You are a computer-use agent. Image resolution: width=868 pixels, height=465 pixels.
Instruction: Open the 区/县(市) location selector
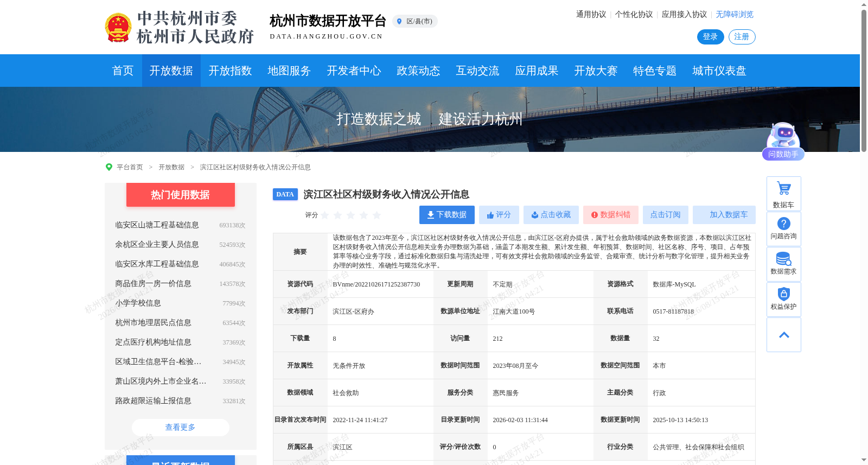(415, 21)
